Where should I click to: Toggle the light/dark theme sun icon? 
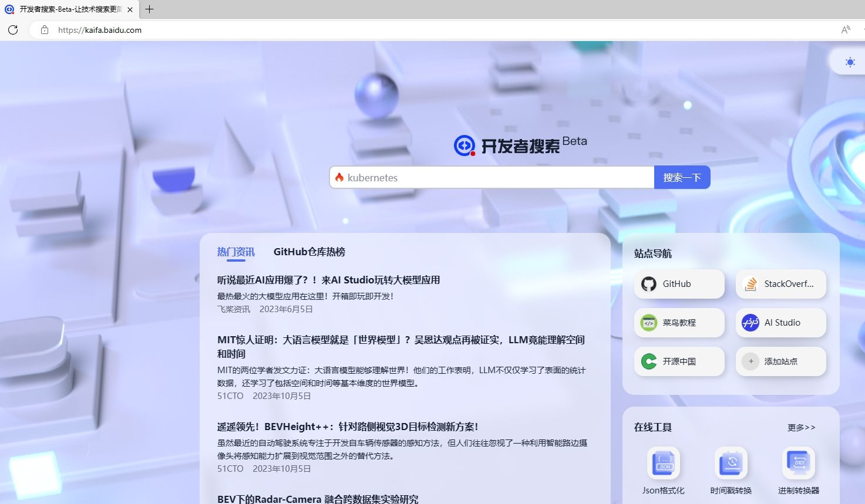coord(850,62)
